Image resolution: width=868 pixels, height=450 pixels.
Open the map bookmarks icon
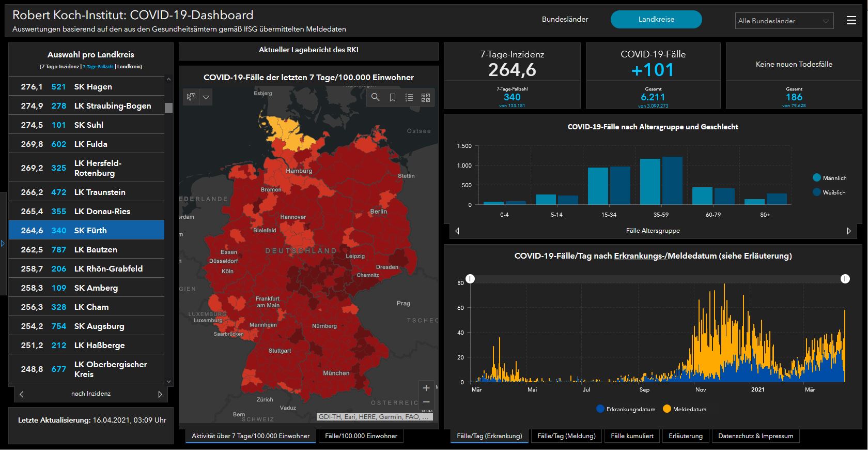[x=393, y=97]
